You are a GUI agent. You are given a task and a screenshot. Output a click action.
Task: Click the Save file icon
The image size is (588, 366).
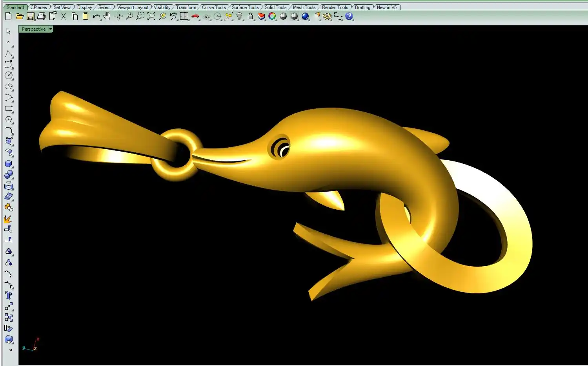click(31, 16)
